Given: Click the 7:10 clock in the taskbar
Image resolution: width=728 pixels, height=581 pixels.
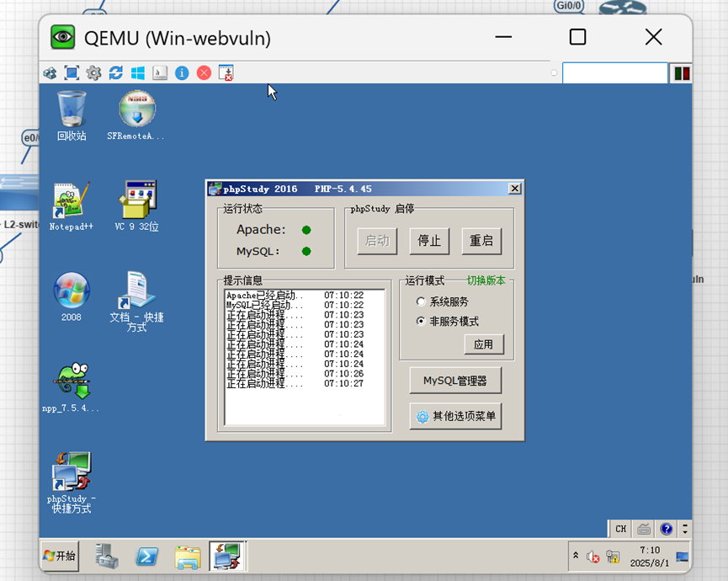Looking at the screenshot, I should (650, 557).
